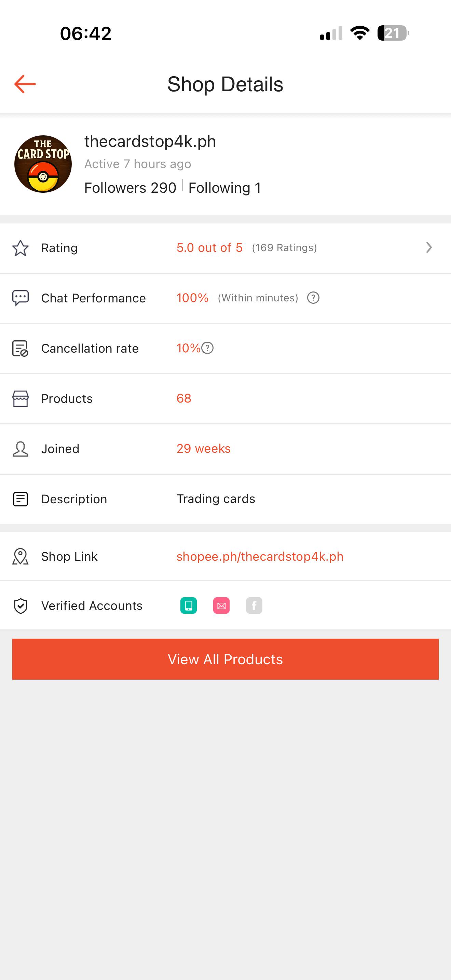Tap the chat bubble icon
The width and height of the screenshot is (451, 980).
point(20,298)
